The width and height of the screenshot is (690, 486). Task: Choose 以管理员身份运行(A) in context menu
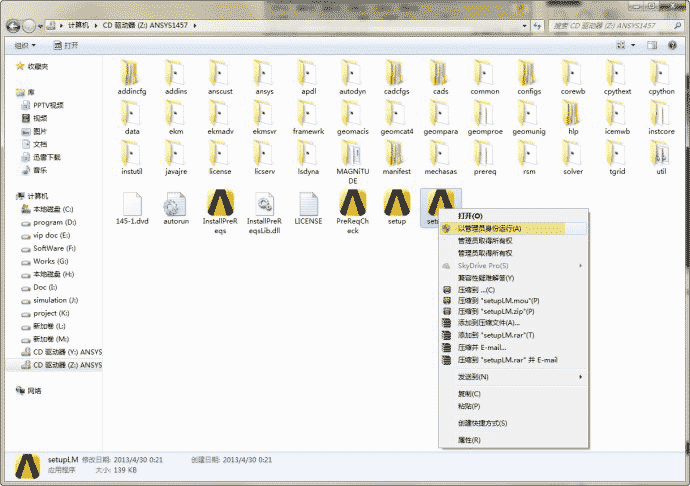click(x=514, y=228)
